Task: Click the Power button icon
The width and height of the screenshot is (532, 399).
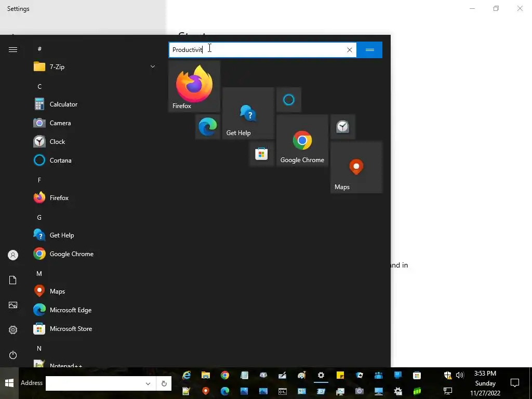Action: click(13, 355)
